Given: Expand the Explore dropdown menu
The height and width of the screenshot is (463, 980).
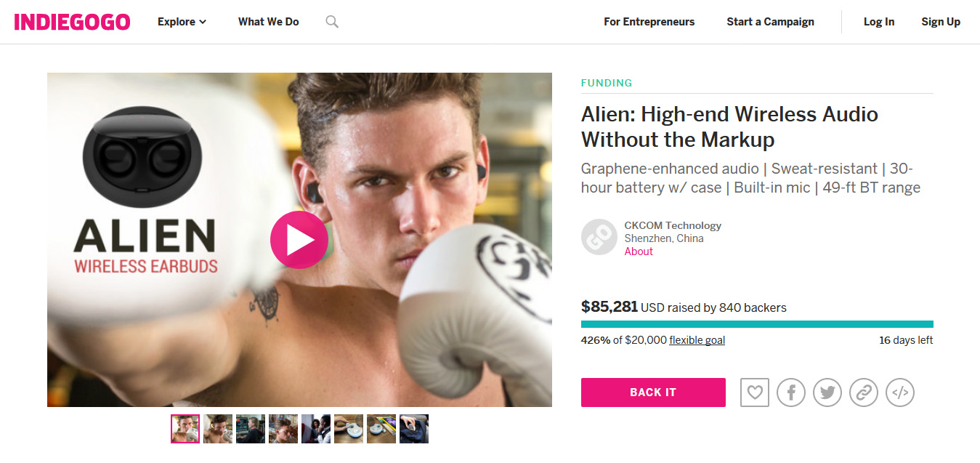Looking at the screenshot, I should click(182, 22).
